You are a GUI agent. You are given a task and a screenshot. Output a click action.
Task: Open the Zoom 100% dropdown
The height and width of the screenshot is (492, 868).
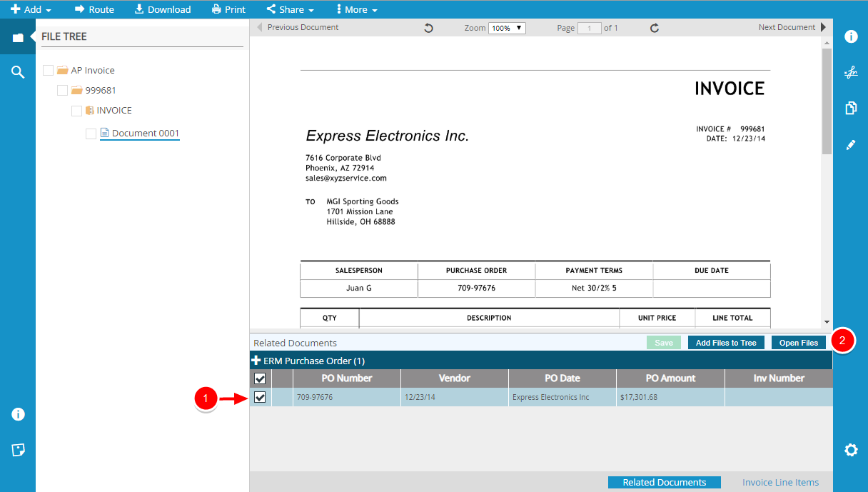(x=507, y=28)
